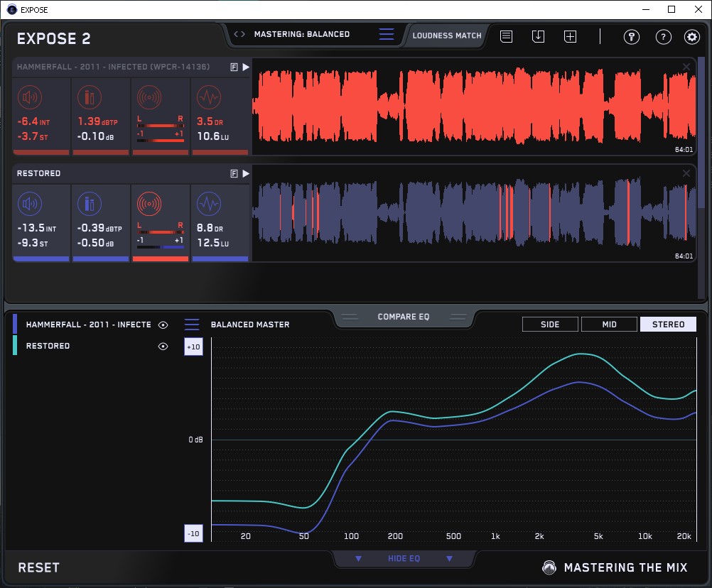Click the dynamic range icon on Hammerfall track
This screenshot has width=712, height=588.
(208, 98)
